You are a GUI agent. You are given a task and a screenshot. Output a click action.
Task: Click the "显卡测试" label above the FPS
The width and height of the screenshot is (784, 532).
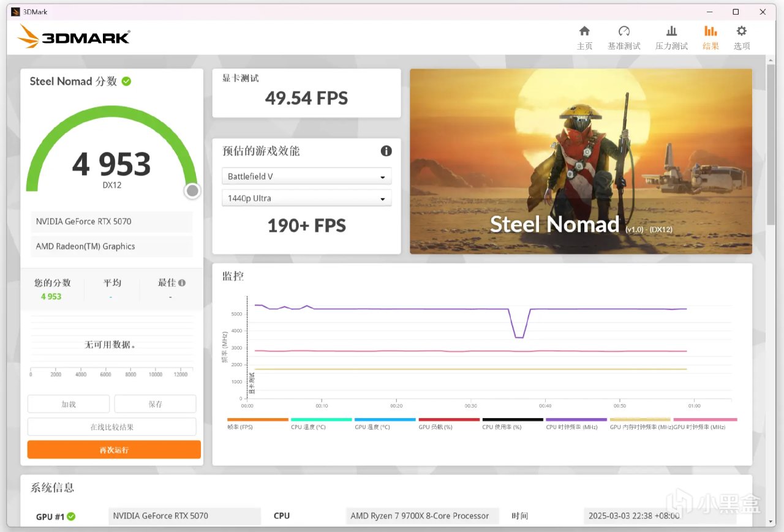click(x=241, y=78)
